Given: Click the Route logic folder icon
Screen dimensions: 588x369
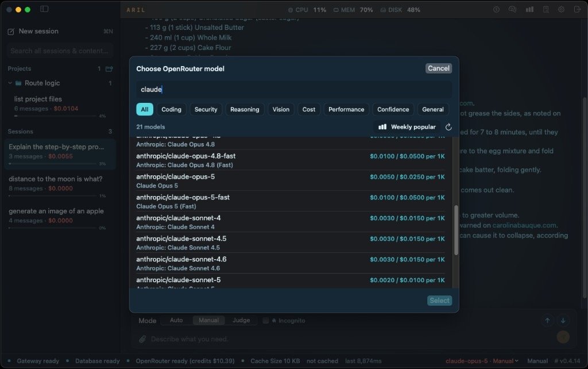Looking at the screenshot, I should pos(18,83).
